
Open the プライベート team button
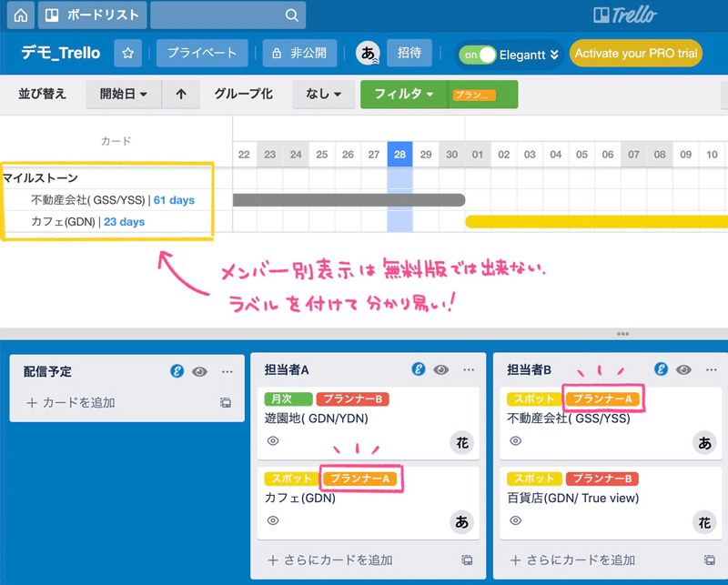point(202,53)
